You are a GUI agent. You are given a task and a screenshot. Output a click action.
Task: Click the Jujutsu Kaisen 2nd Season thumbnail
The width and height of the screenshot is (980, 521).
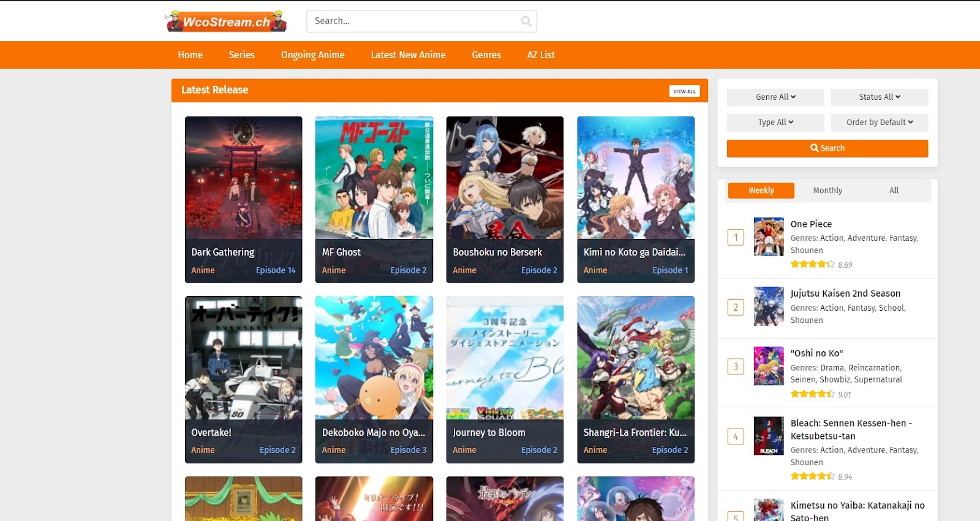coord(769,306)
